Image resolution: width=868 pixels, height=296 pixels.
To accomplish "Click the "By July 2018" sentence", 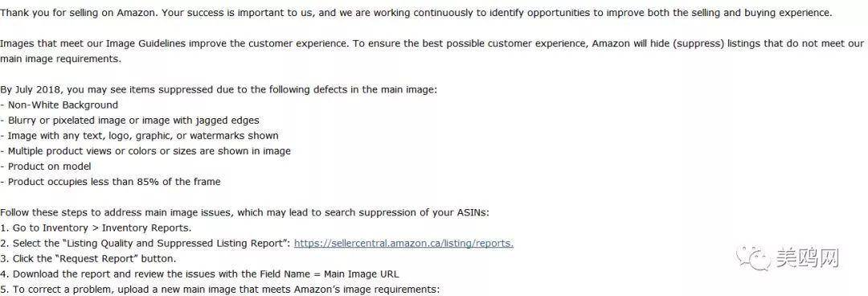I will [x=219, y=89].
